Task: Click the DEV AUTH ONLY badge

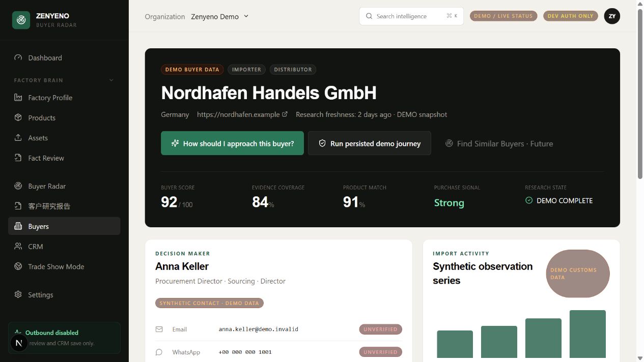Action: 571,16
